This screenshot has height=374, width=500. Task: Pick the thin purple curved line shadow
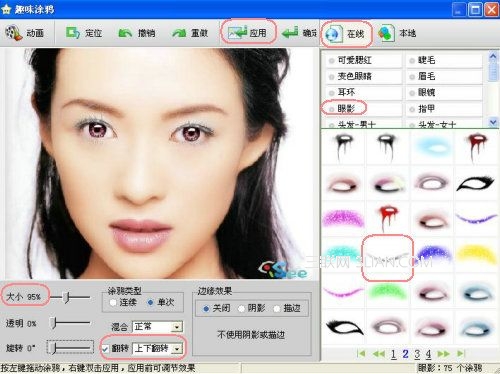coord(476,218)
